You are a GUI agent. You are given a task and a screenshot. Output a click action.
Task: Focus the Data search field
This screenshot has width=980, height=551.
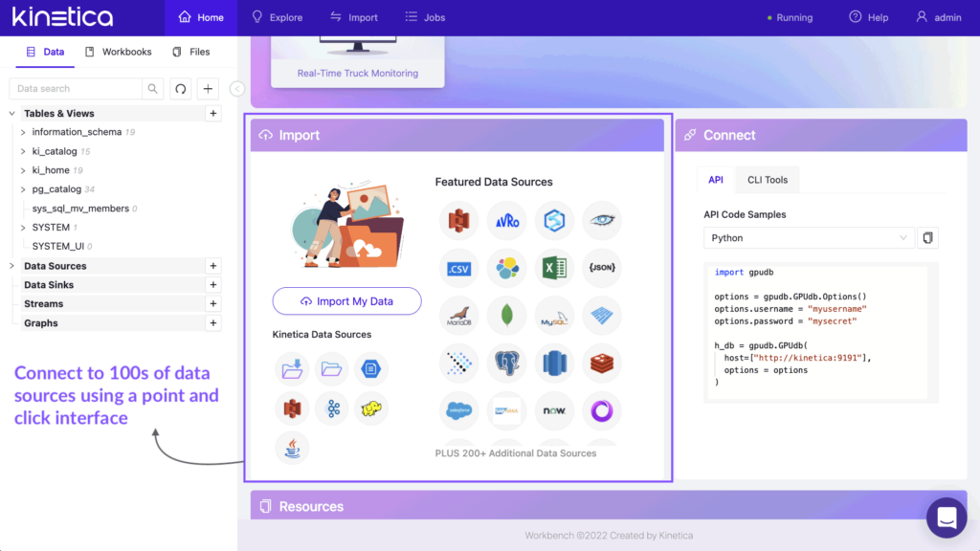[76, 89]
